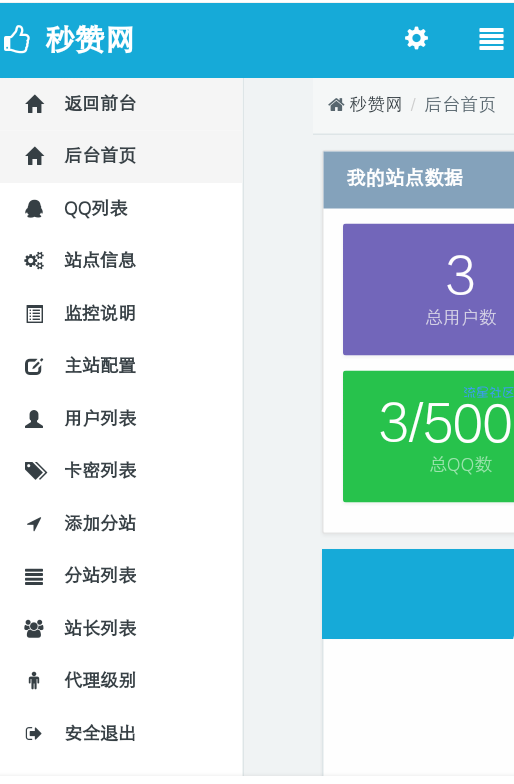The height and width of the screenshot is (784, 514).
Task: Click the 3/500 count value
Action: tap(445, 424)
